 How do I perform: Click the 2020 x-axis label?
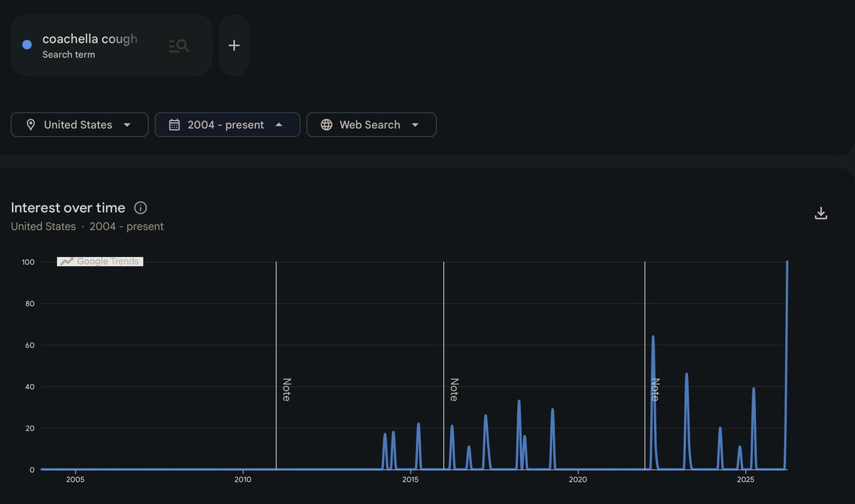click(578, 480)
